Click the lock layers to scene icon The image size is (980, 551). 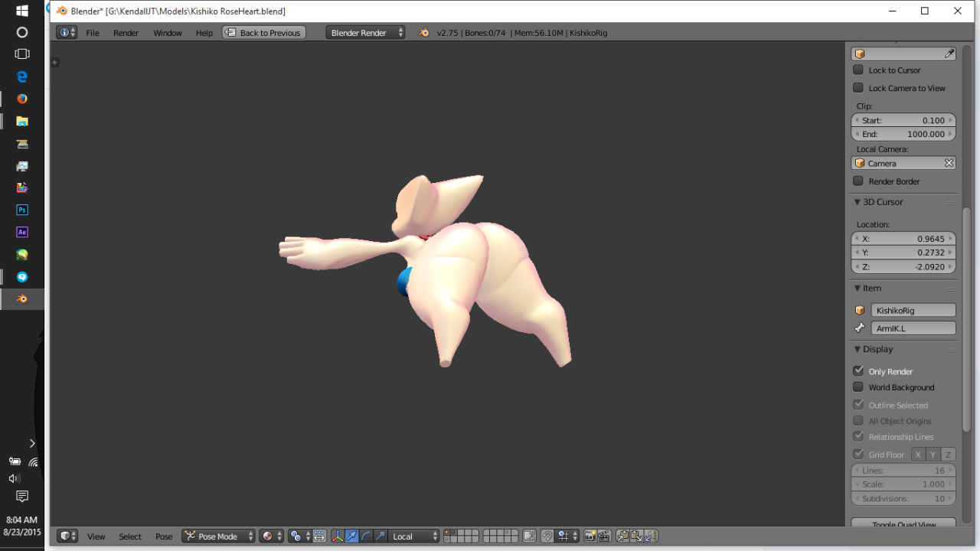529,536
